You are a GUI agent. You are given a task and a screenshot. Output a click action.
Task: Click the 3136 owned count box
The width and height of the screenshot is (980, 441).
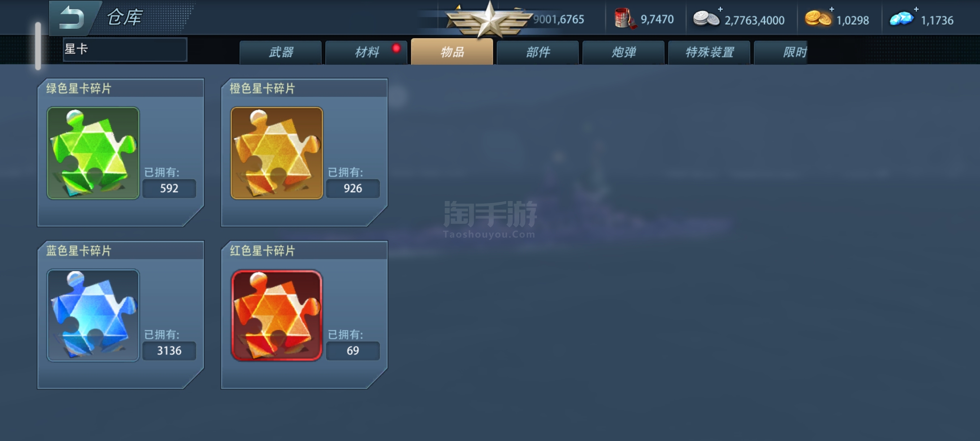coord(169,350)
